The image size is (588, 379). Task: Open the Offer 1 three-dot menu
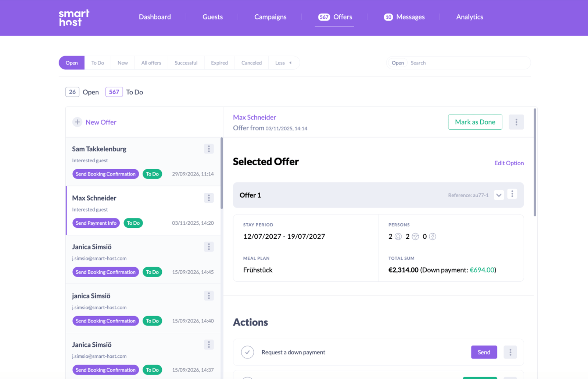click(x=512, y=194)
